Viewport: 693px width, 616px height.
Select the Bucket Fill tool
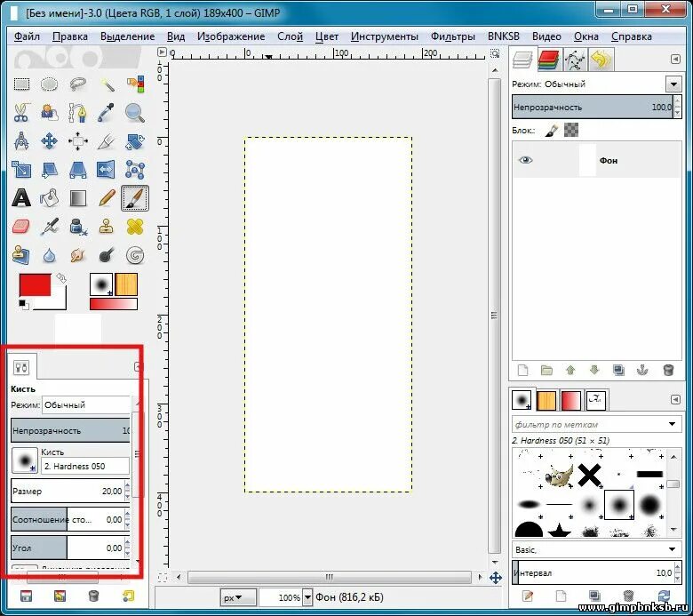(49, 198)
